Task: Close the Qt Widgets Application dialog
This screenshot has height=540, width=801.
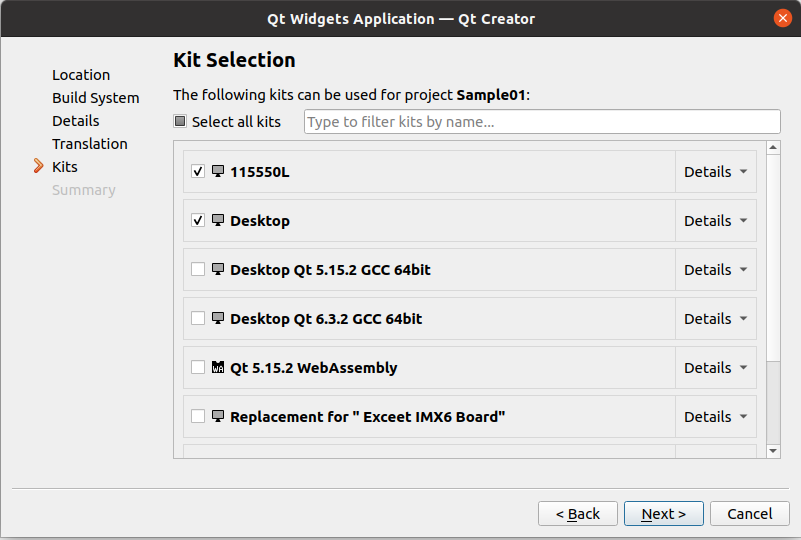Action: tap(783, 18)
